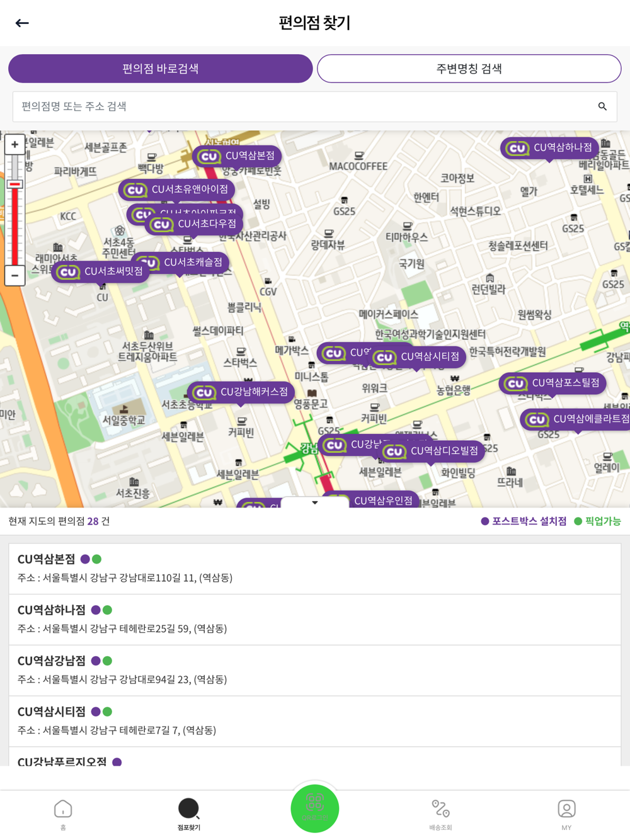The height and width of the screenshot is (840, 630).
Task: Open the CU서초써밋점 map marker
Action: (x=101, y=272)
